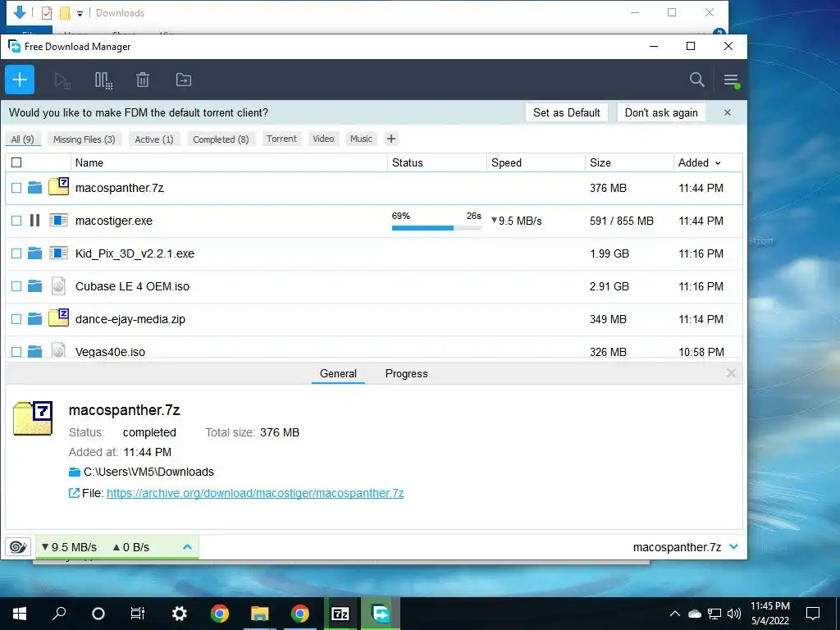Open 7-Zip from the taskbar
This screenshot has height=630, width=840.
coord(340,614)
